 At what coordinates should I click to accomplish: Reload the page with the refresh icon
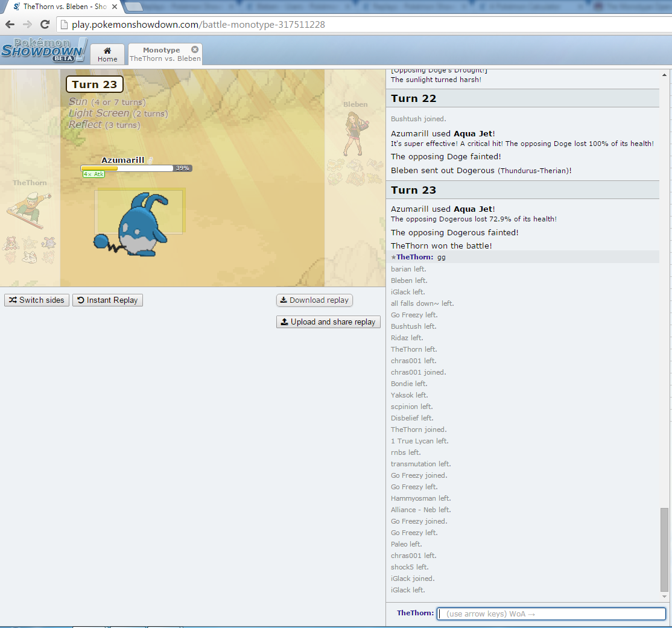[x=45, y=25]
